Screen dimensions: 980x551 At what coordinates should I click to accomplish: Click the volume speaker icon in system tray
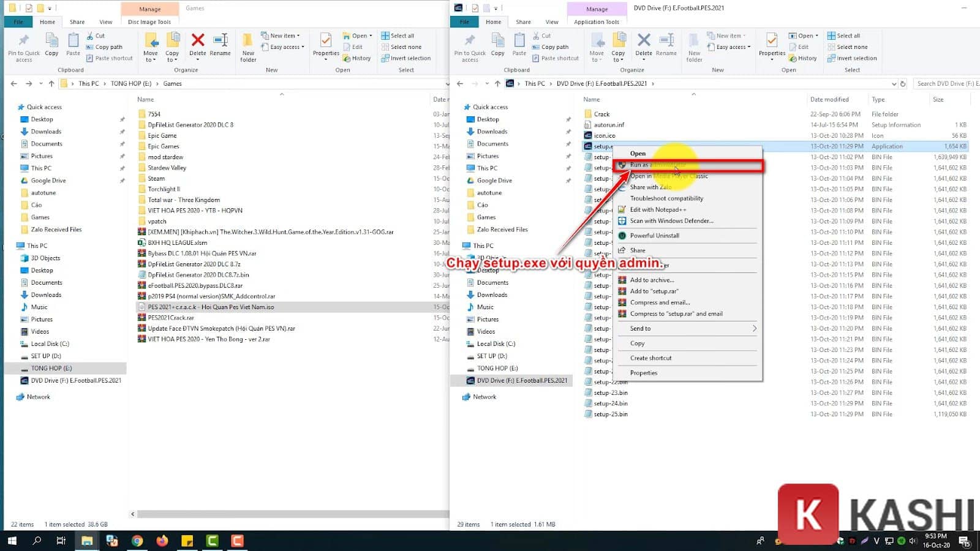coord(913,541)
